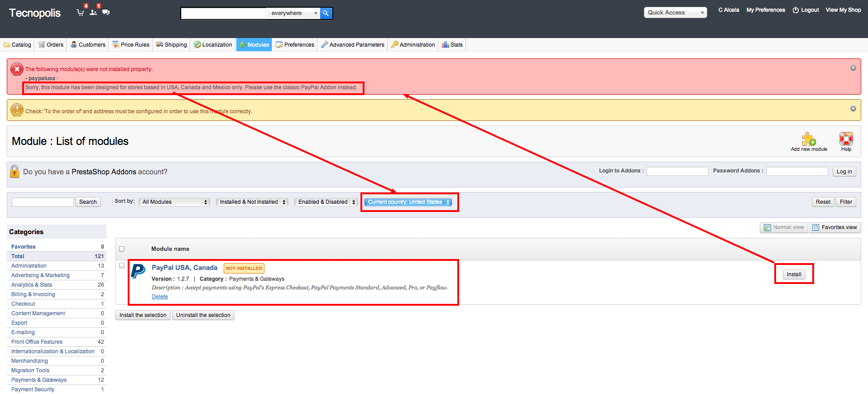Click Uninstall the selection button

203,315
